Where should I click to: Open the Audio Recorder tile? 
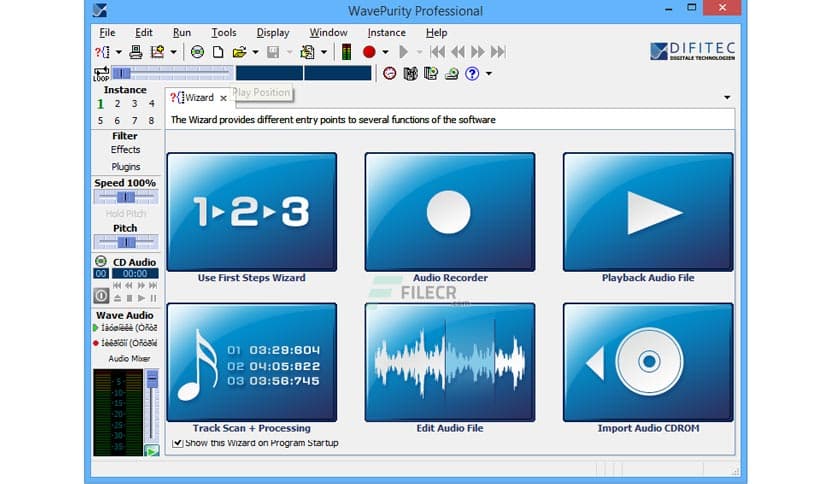[x=450, y=212]
